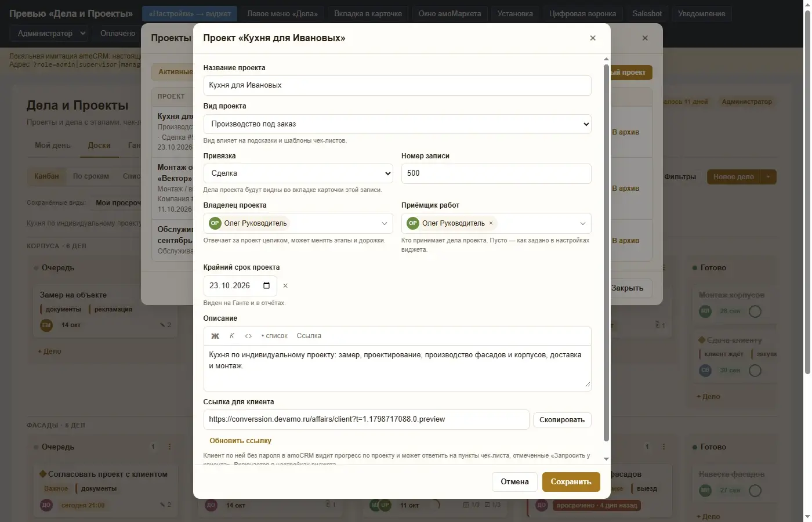Toggle the completion circle on Навеска фасадов card
This screenshot has height=522, width=812.
point(755,491)
